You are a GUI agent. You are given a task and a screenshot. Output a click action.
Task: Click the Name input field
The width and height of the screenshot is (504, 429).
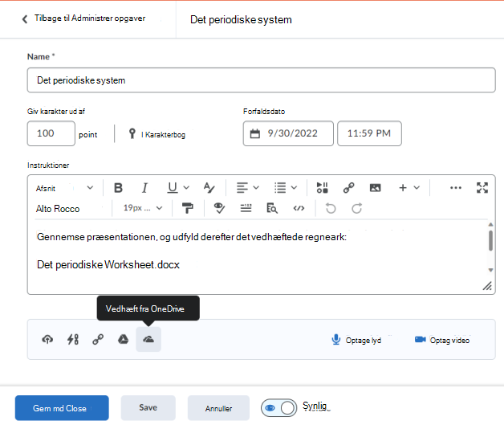point(262,80)
